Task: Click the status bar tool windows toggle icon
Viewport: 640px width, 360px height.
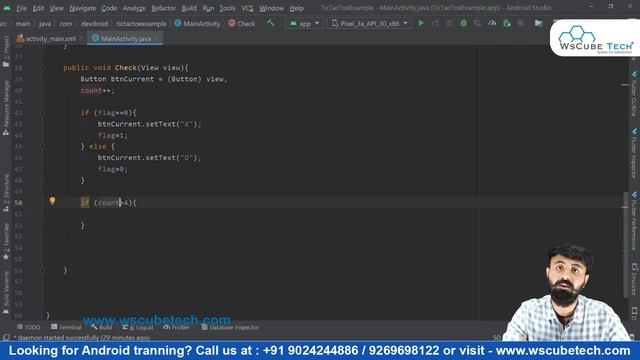Action: (x=6, y=338)
